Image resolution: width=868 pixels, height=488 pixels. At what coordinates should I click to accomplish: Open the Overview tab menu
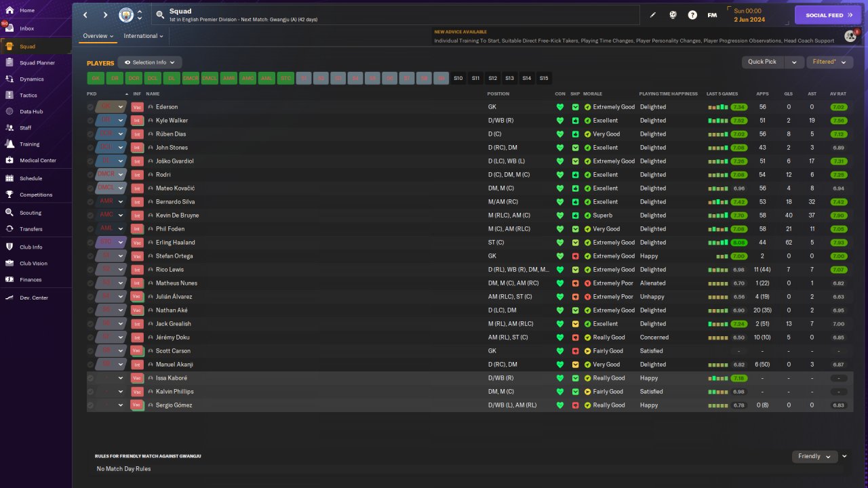pyautogui.click(x=98, y=36)
